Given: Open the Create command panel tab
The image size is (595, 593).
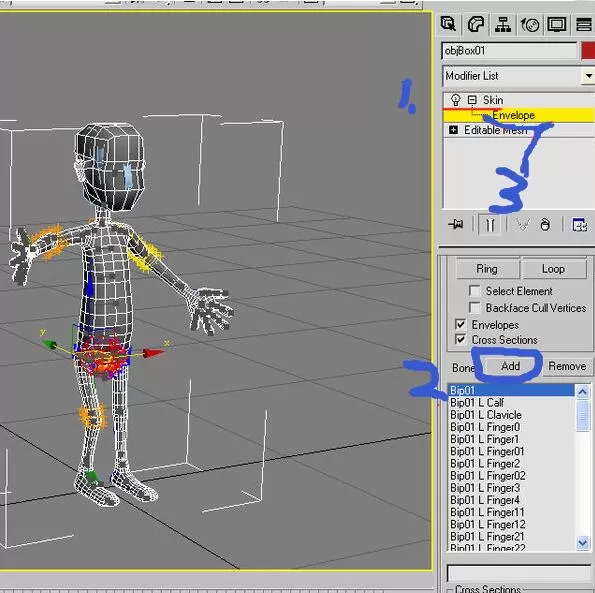Looking at the screenshot, I should click(449, 25).
